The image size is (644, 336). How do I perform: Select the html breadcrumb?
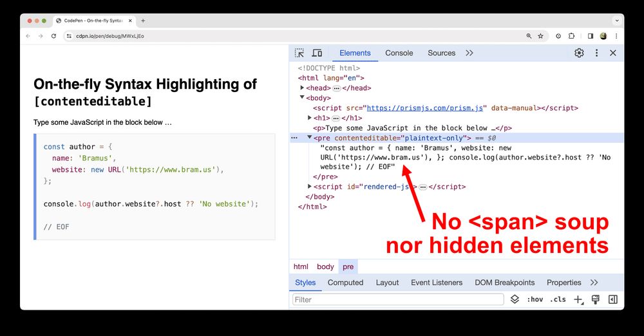301,266
